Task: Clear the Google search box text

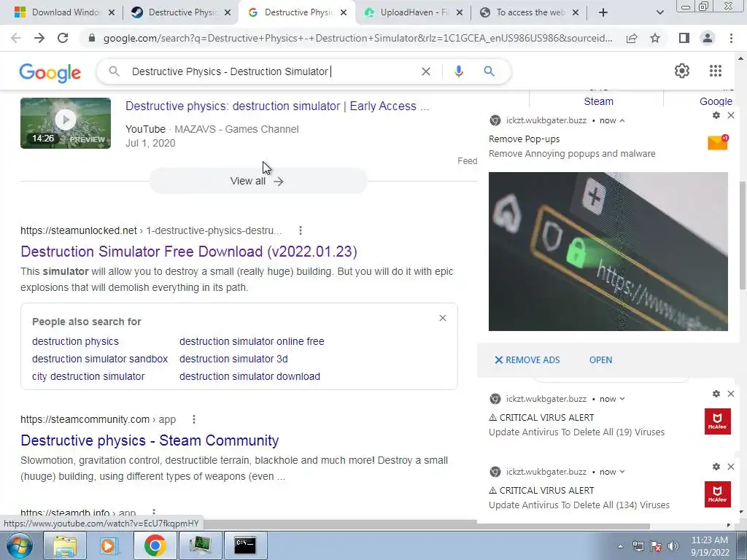Action: point(426,71)
